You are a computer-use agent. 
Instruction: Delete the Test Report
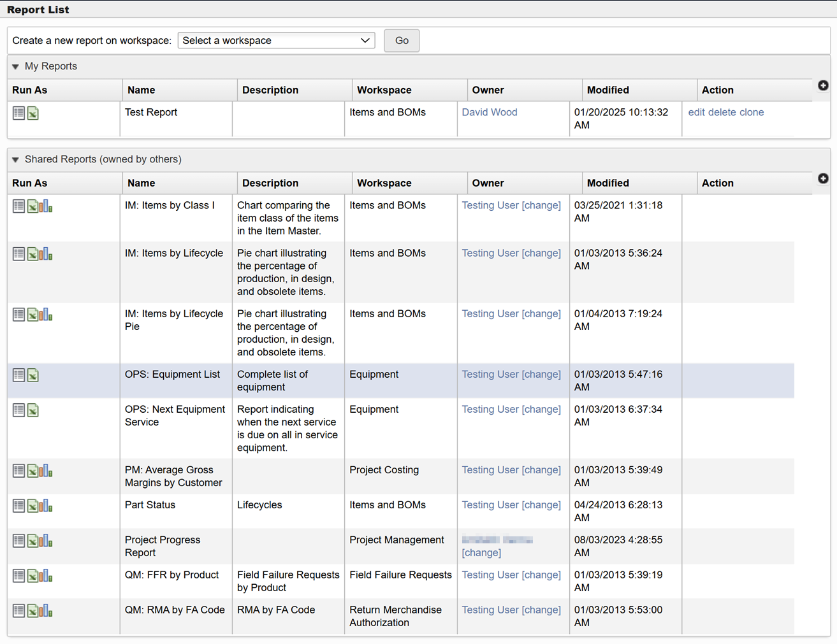pyautogui.click(x=722, y=113)
